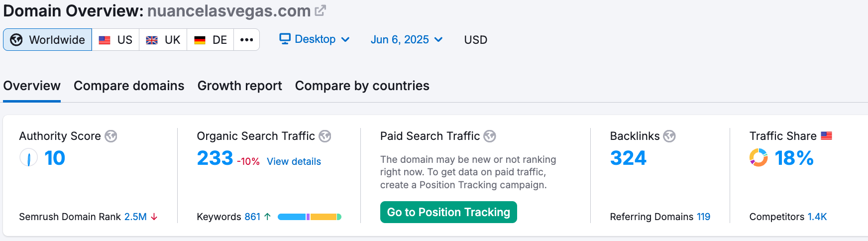Select the DE country database
This screenshot has width=868, height=241.
pyautogui.click(x=211, y=40)
